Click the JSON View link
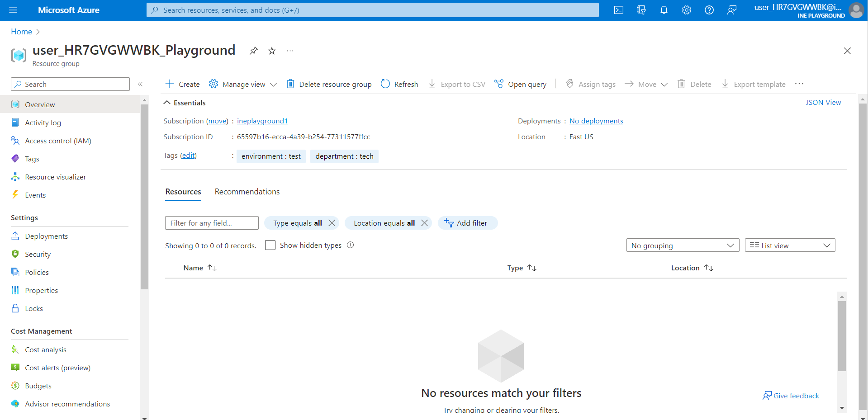Screen dimensions: 868x420 point(823,103)
